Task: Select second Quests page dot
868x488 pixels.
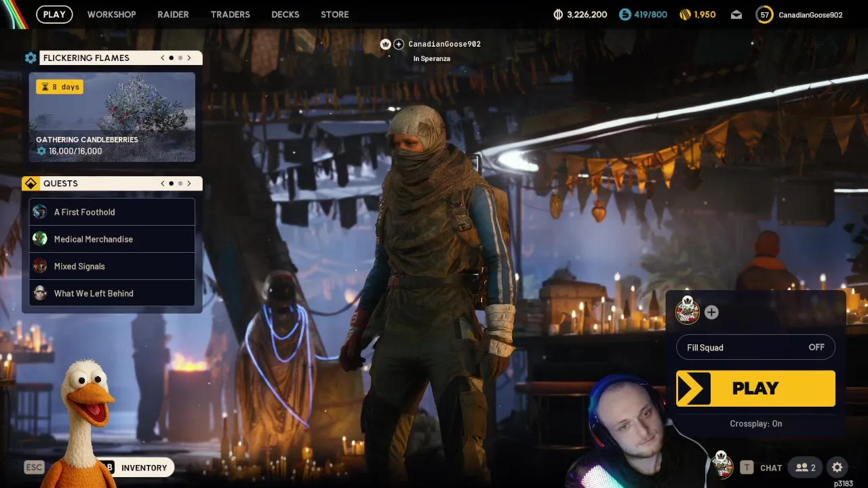Action: coord(180,184)
